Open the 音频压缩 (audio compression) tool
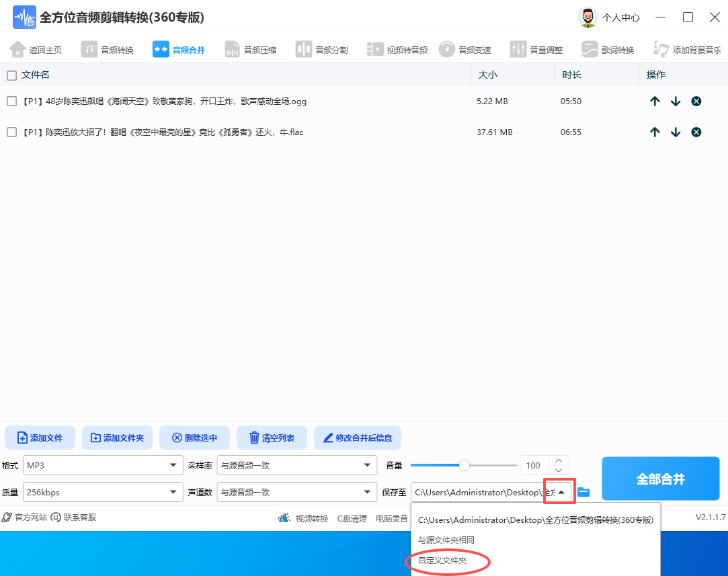Viewport: 728px width, 576px height. click(251, 48)
